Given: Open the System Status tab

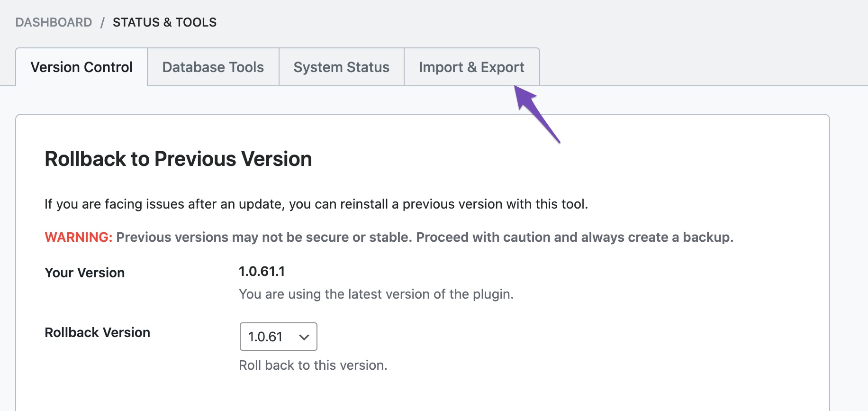Looking at the screenshot, I should coord(342,67).
